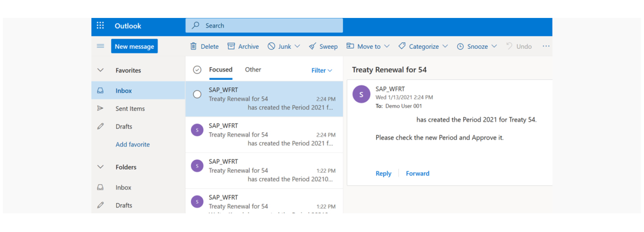Click the Sent Items arrow icon

[x=100, y=108]
